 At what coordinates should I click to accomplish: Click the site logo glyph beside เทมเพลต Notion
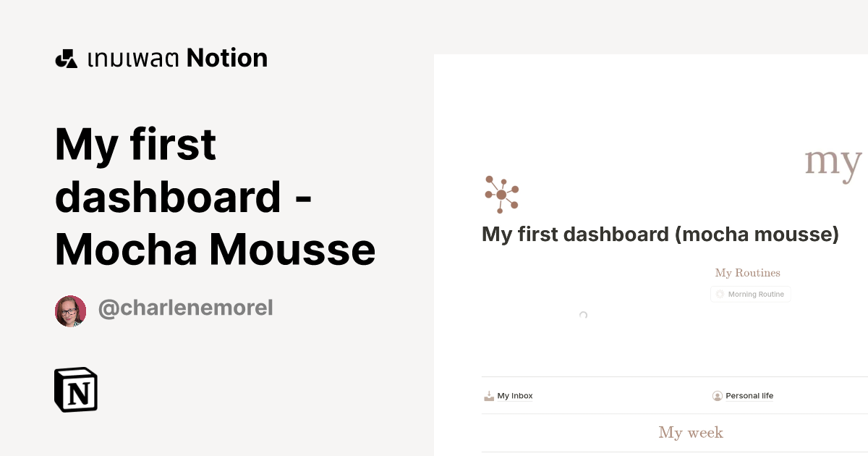point(66,57)
